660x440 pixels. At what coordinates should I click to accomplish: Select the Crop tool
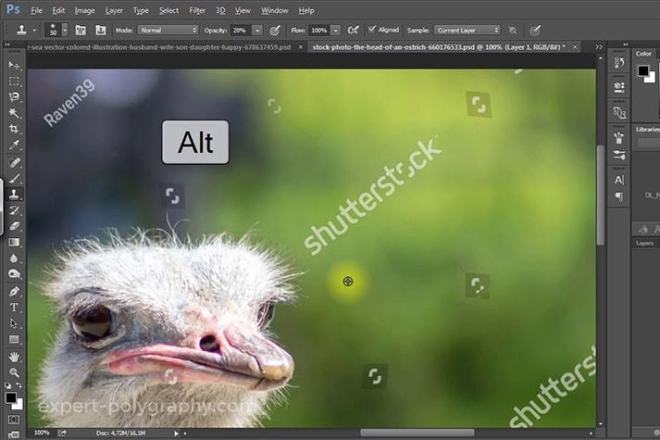[14, 129]
